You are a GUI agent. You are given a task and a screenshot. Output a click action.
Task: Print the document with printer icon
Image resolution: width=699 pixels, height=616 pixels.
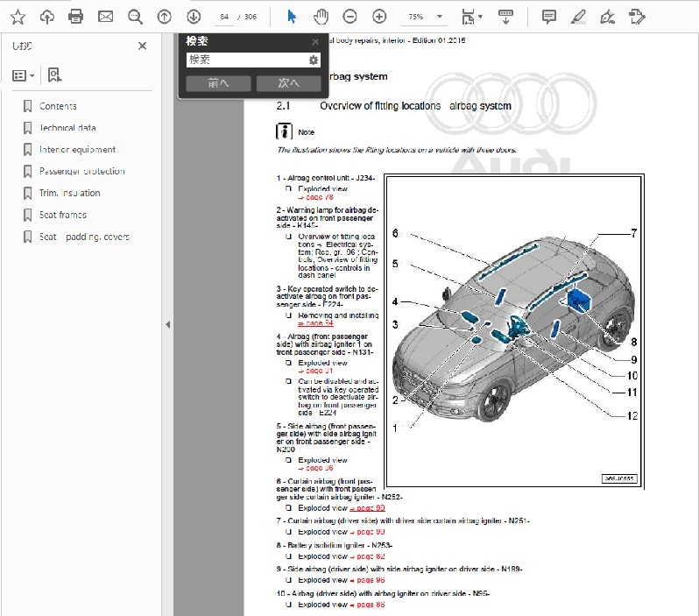coord(76,17)
